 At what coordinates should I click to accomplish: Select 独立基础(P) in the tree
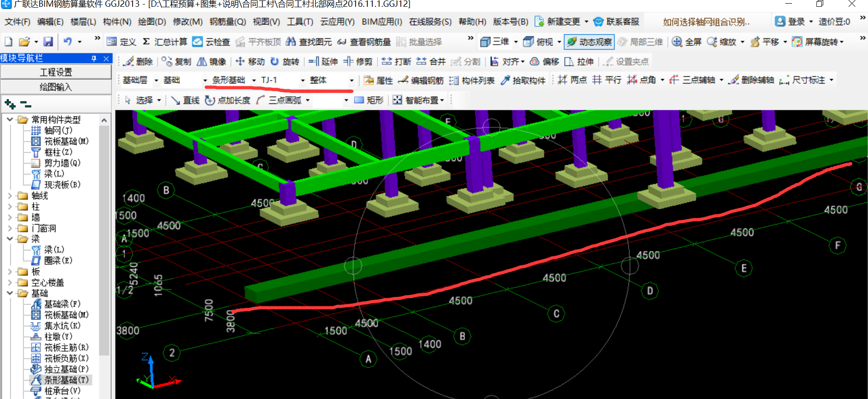coord(66,369)
